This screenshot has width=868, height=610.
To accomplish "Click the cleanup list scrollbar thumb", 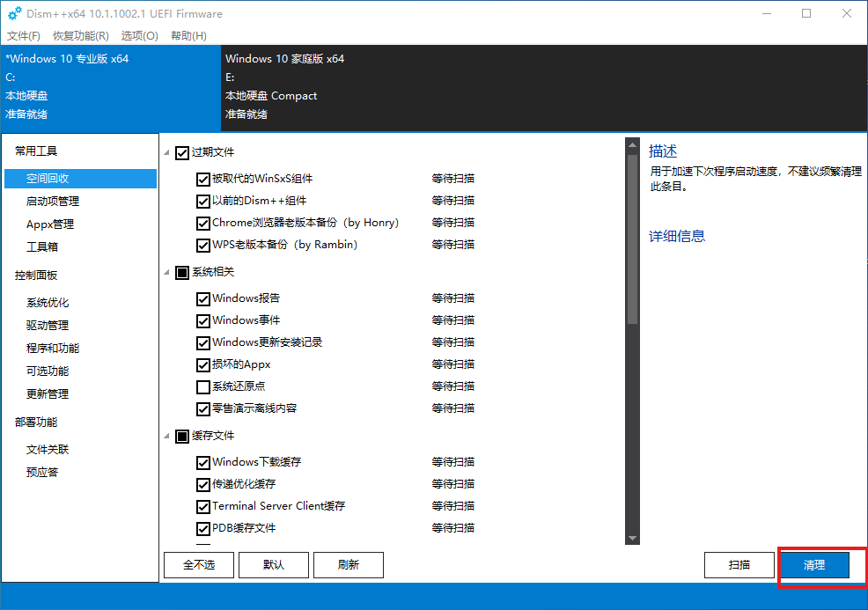I will [632, 239].
